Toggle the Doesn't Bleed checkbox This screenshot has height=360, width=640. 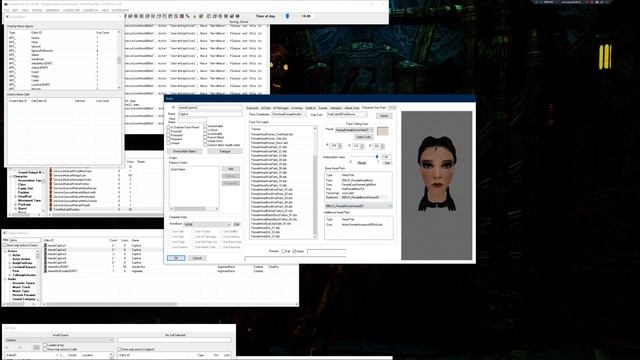(x=205, y=137)
